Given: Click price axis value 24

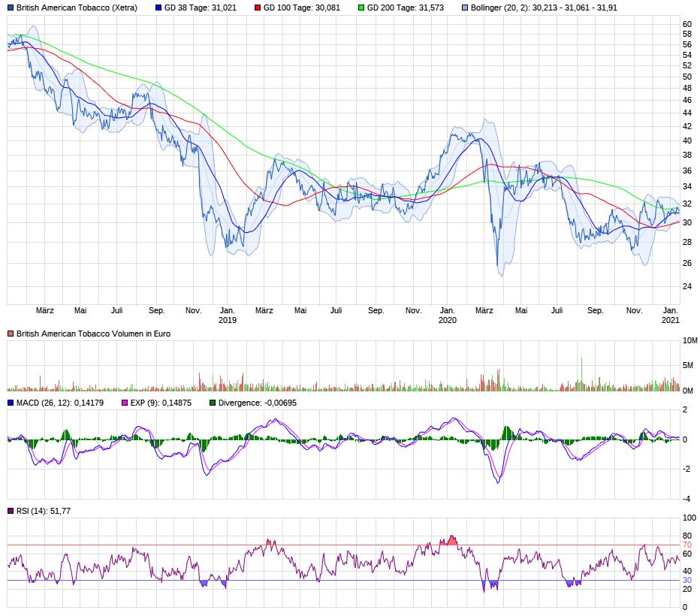Looking at the screenshot, I should 687,286.
